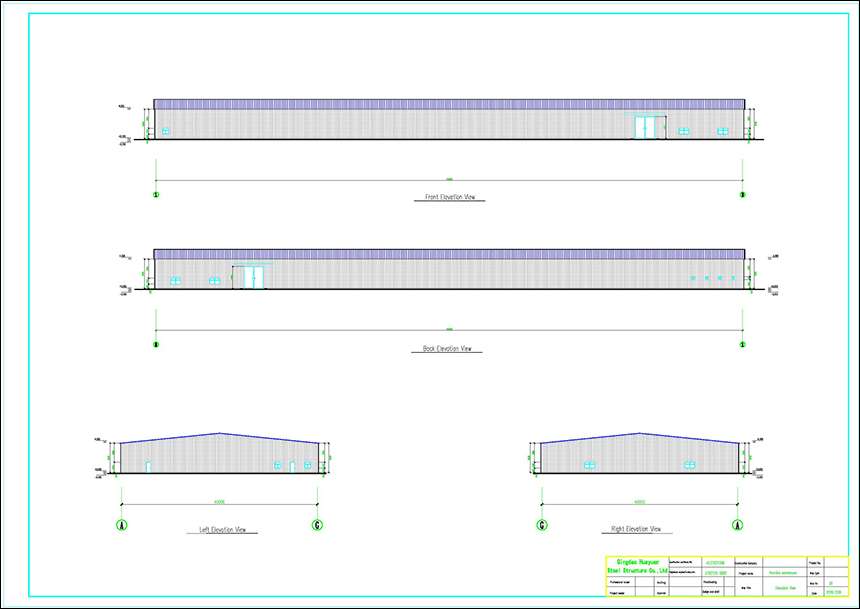The height and width of the screenshot is (609, 860).
Task: Select left grid marker below front elevation
Action: 155,194
